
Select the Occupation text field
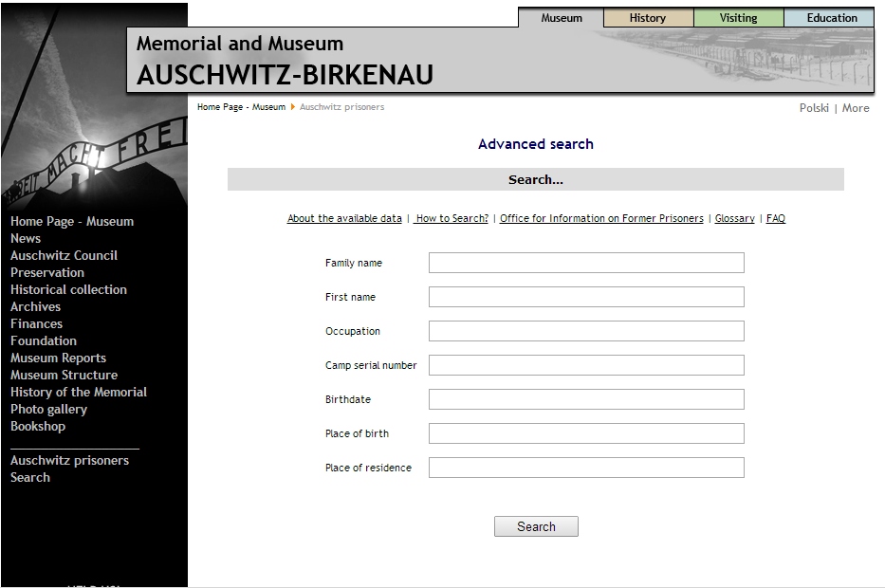pyautogui.click(x=586, y=331)
